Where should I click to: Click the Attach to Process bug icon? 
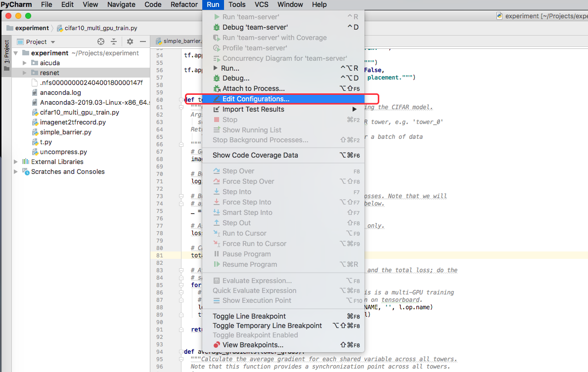coord(216,89)
